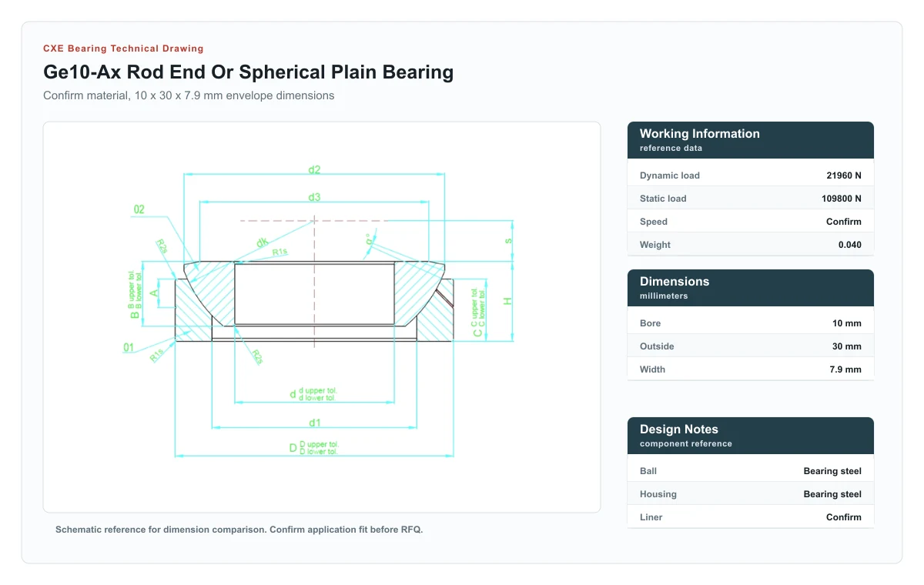Click the Speed Confirm value
Image resolution: width=924 pixels, height=585 pixels.
(844, 222)
